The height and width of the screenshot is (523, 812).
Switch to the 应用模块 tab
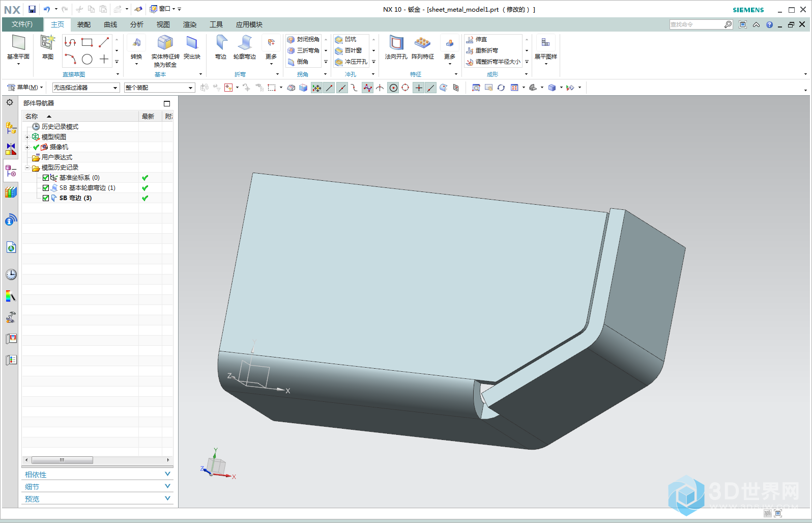[249, 24]
